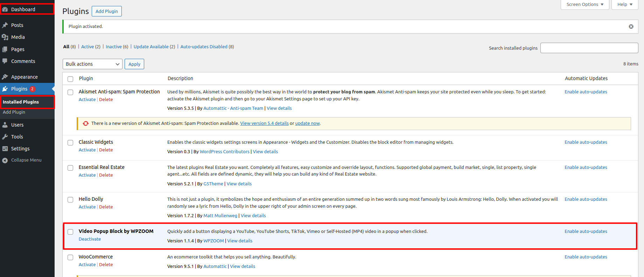Dismiss the Plugin activated notice

(631, 27)
